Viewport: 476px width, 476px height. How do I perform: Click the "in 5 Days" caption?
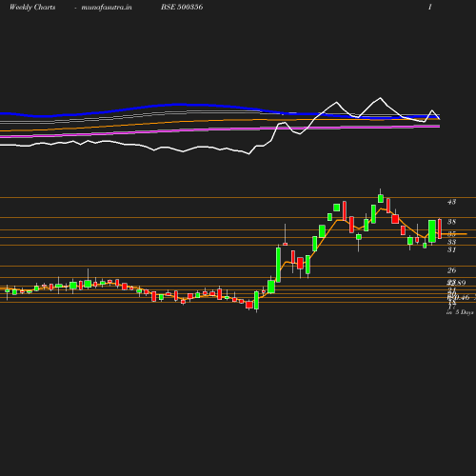460,312
